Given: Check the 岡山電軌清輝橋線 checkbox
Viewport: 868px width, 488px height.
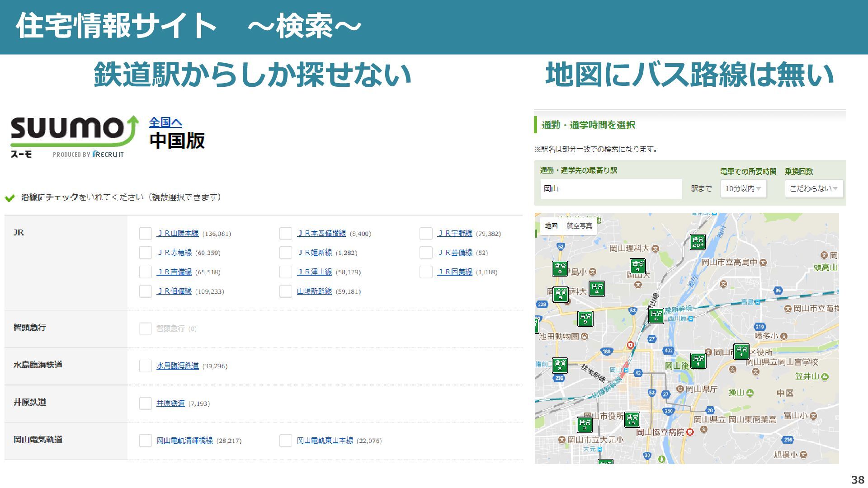Looking at the screenshot, I should click(x=145, y=441).
